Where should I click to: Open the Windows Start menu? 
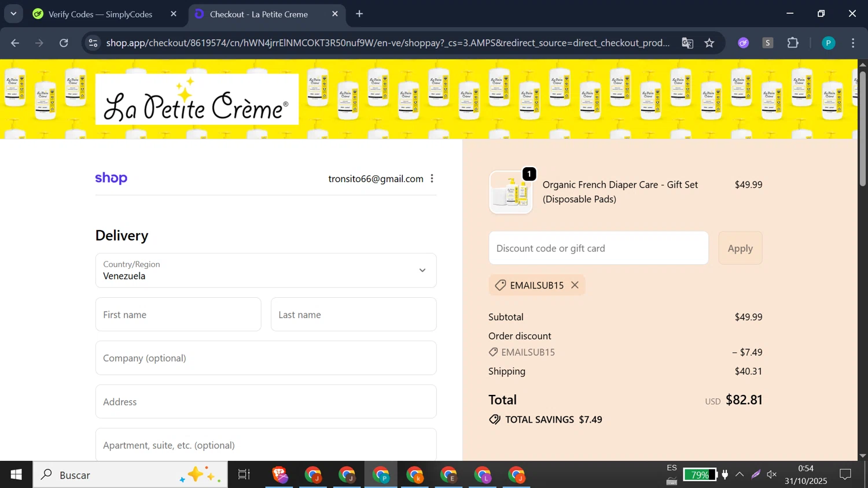[16, 475]
